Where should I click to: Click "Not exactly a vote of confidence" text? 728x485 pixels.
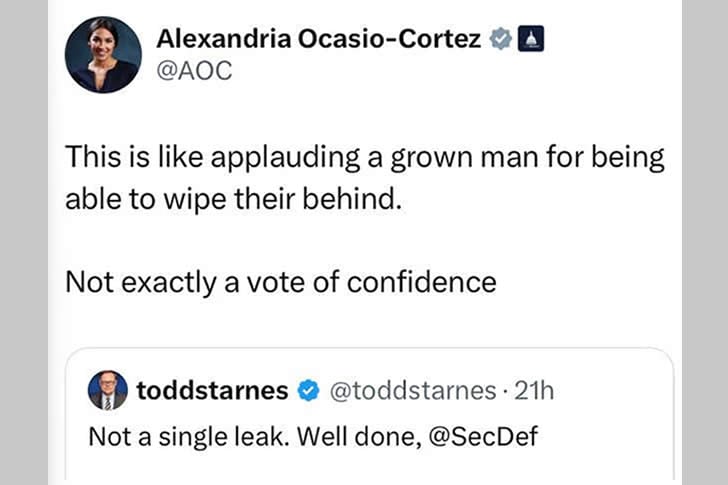coord(280,282)
